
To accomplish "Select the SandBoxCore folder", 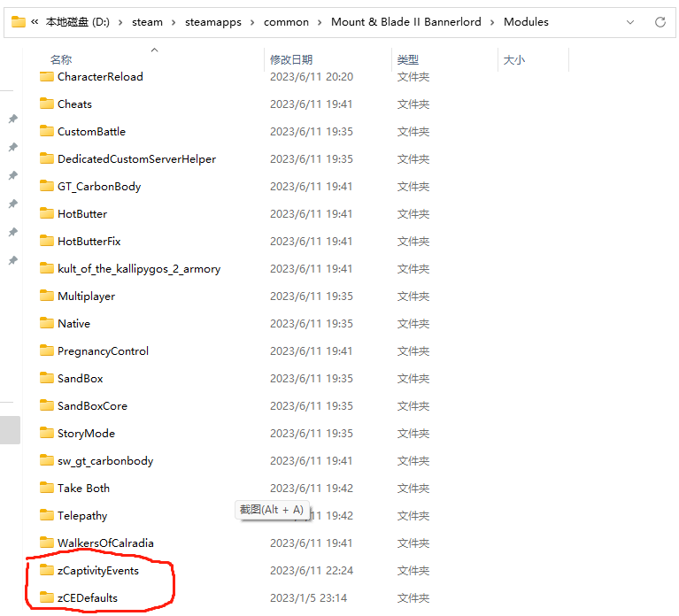I will pos(92,405).
